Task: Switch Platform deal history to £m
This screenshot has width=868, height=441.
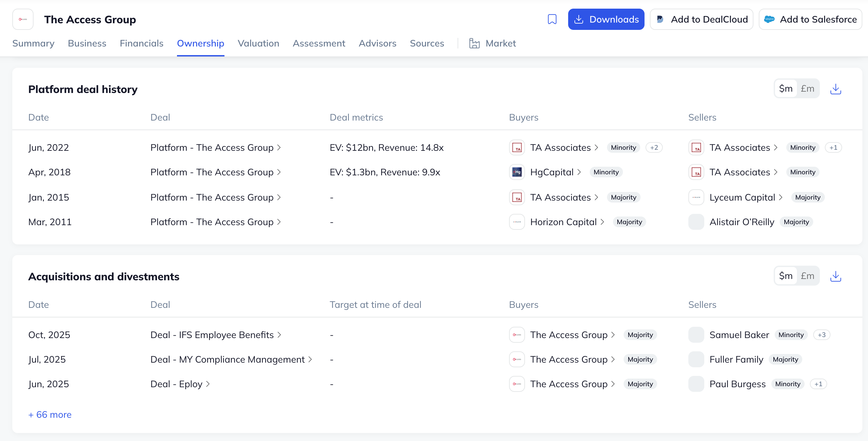Action: pos(807,89)
